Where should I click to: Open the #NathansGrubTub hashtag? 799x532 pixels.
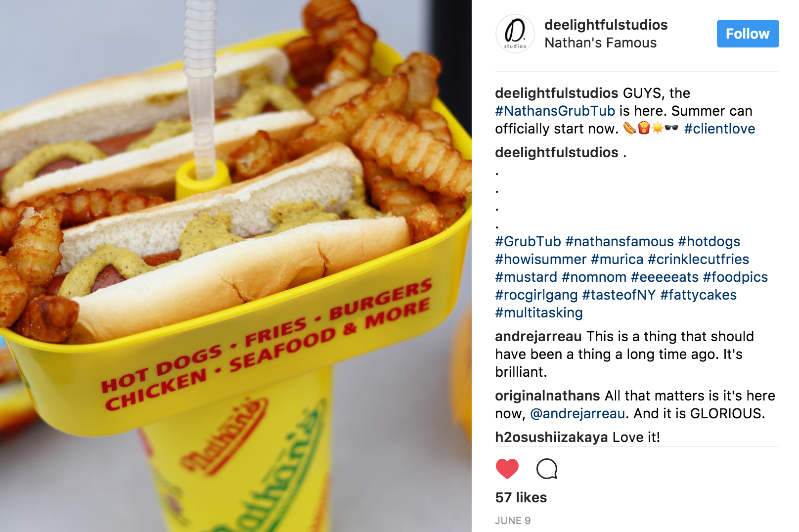[555, 111]
